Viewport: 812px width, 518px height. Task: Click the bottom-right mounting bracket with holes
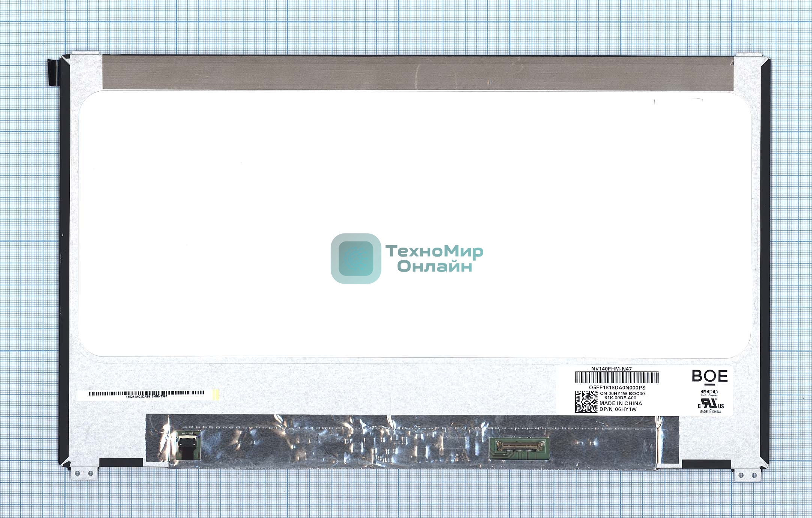[747, 475]
